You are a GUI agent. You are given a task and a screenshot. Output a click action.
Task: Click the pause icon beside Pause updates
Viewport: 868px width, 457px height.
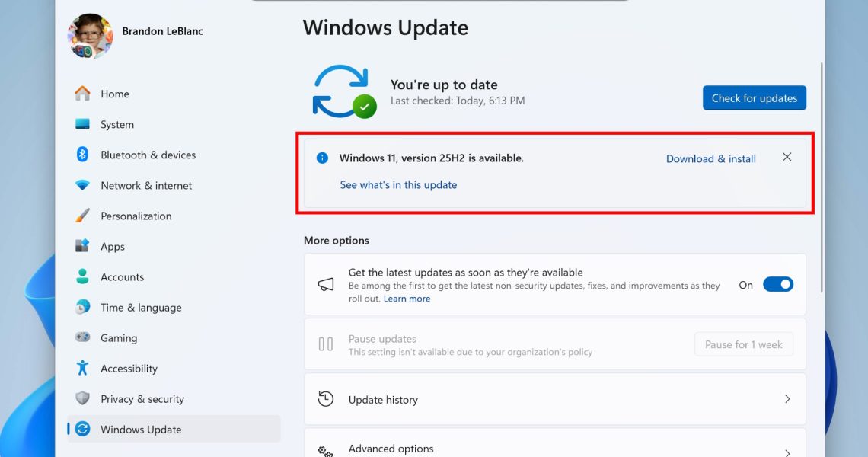(x=326, y=344)
